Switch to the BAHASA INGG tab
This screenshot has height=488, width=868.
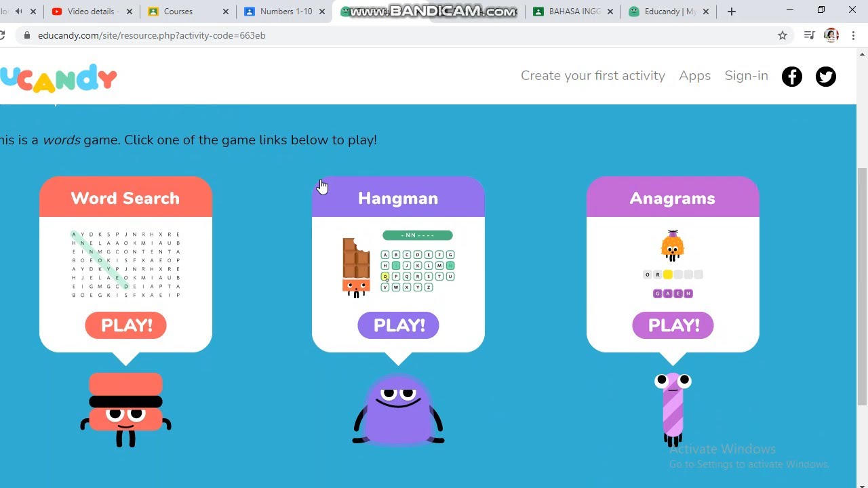pyautogui.click(x=573, y=12)
